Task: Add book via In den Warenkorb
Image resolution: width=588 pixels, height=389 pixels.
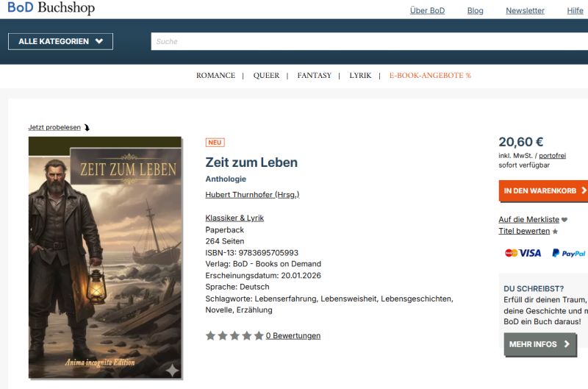Action: pos(543,190)
